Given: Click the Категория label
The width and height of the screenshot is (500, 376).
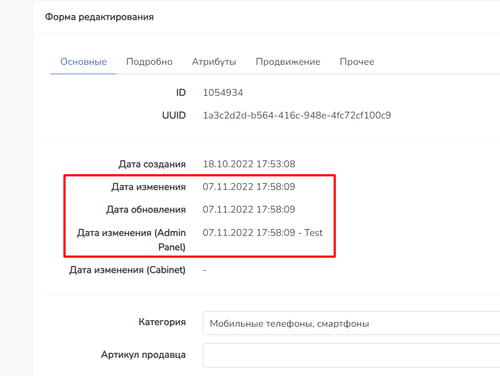Looking at the screenshot, I should tap(162, 322).
